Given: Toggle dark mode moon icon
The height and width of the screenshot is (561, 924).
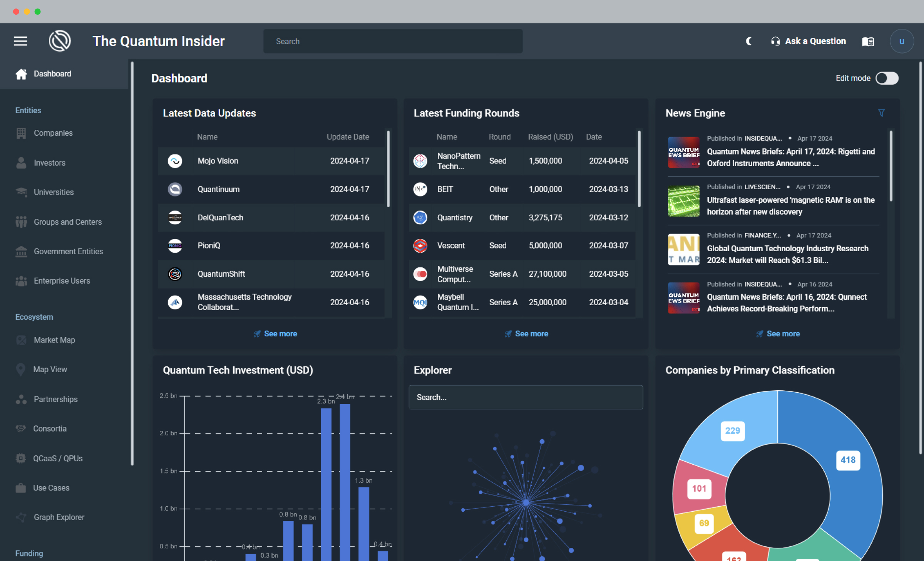Looking at the screenshot, I should click(749, 41).
